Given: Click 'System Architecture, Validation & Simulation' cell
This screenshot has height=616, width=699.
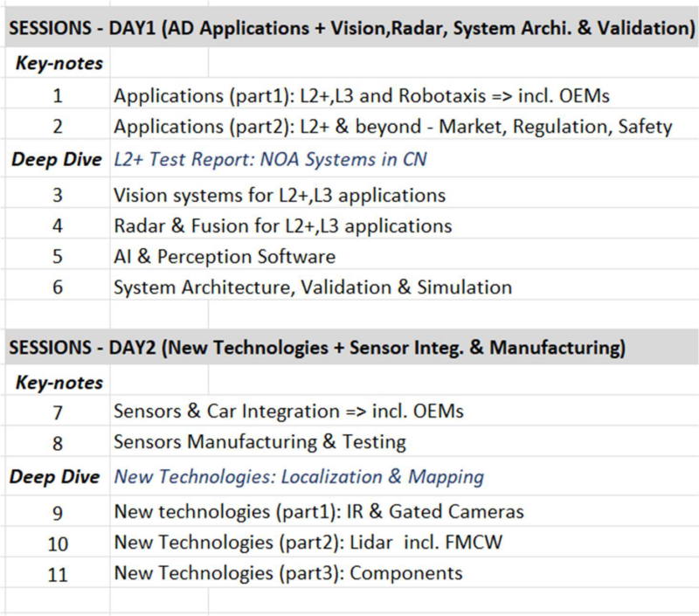Looking at the screenshot, I should click(313, 287).
